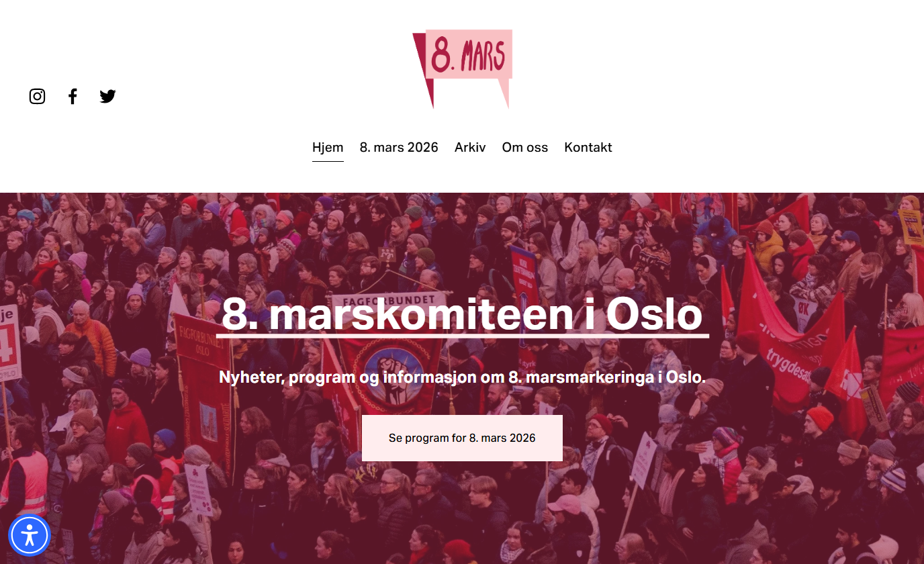Open the 8. mars 2026 menu item

pyautogui.click(x=399, y=147)
